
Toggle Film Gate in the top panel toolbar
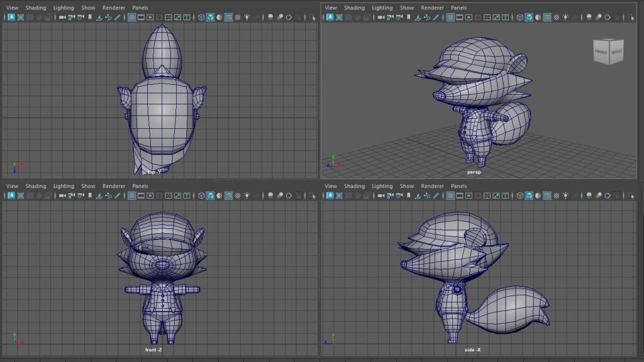[141, 17]
